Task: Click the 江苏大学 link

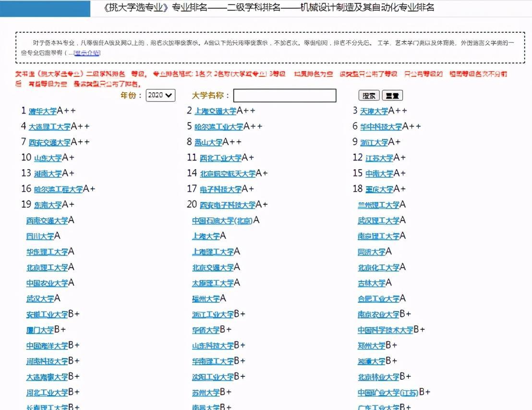Action: [379, 158]
